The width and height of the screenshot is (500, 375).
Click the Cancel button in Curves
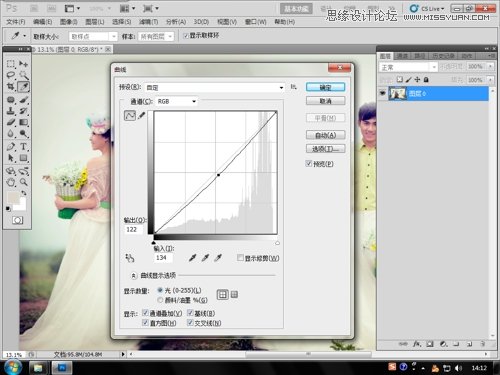coord(325,101)
